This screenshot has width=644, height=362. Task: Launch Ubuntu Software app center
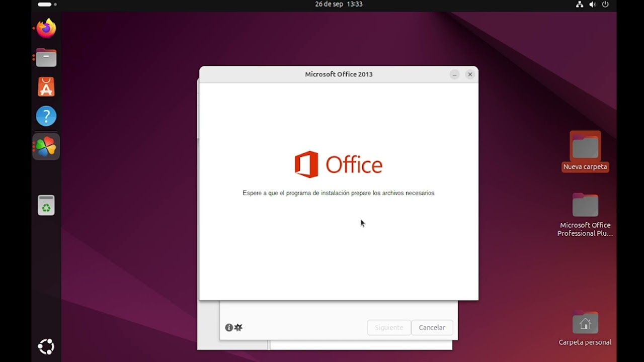click(46, 87)
